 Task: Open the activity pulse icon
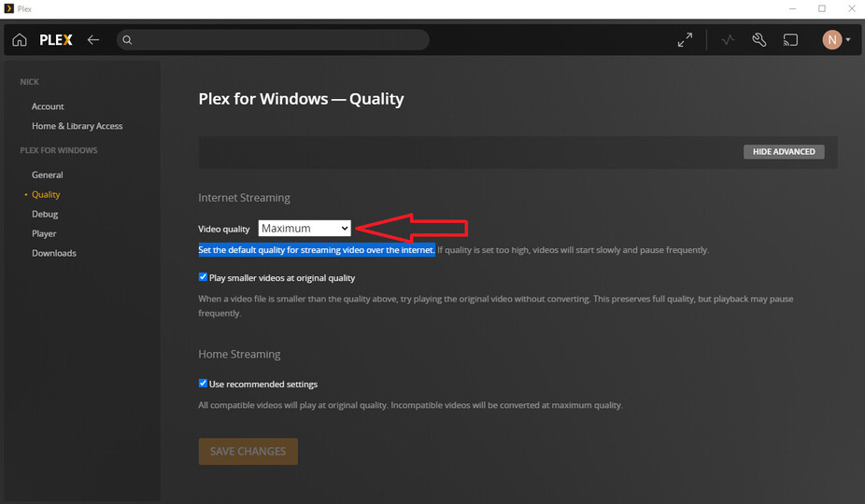(728, 40)
